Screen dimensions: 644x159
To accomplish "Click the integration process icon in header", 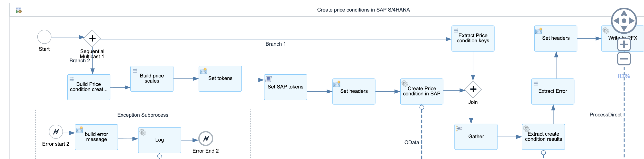I will (19, 10).
